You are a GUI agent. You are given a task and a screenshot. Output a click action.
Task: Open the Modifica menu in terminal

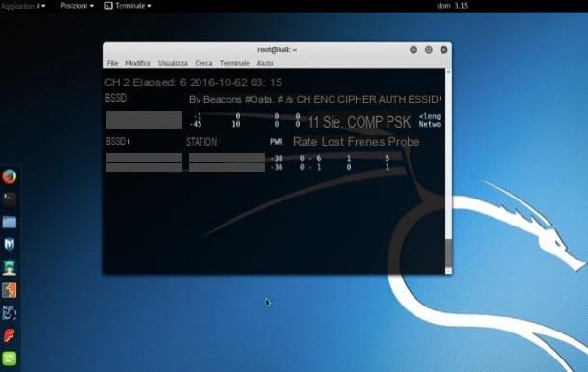point(138,63)
